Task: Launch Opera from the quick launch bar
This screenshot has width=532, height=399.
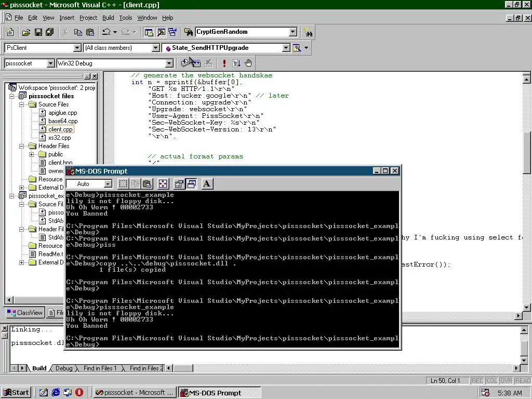Action: (79, 393)
